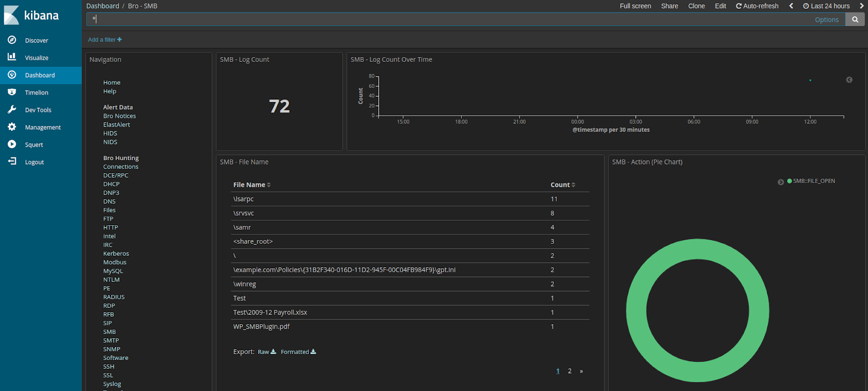This screenshot has height=391, width=868.
Task: Step time range forward with right chevron
Action: [861, 6]
